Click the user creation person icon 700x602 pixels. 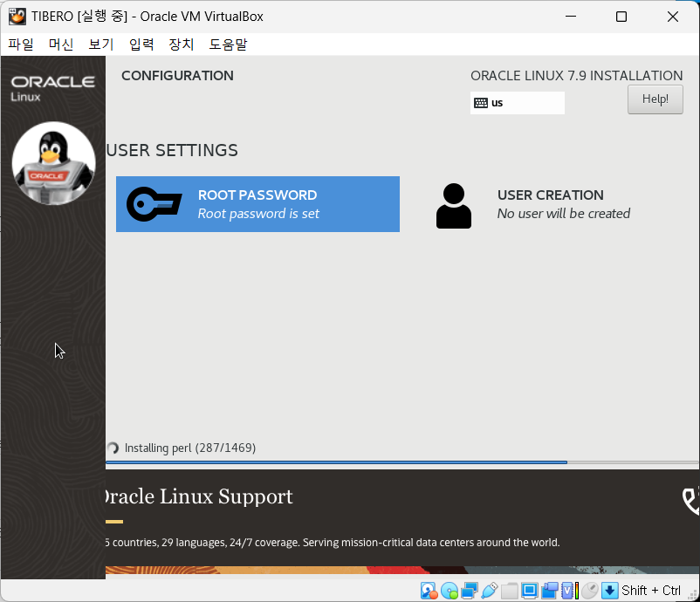coord(454,206)
